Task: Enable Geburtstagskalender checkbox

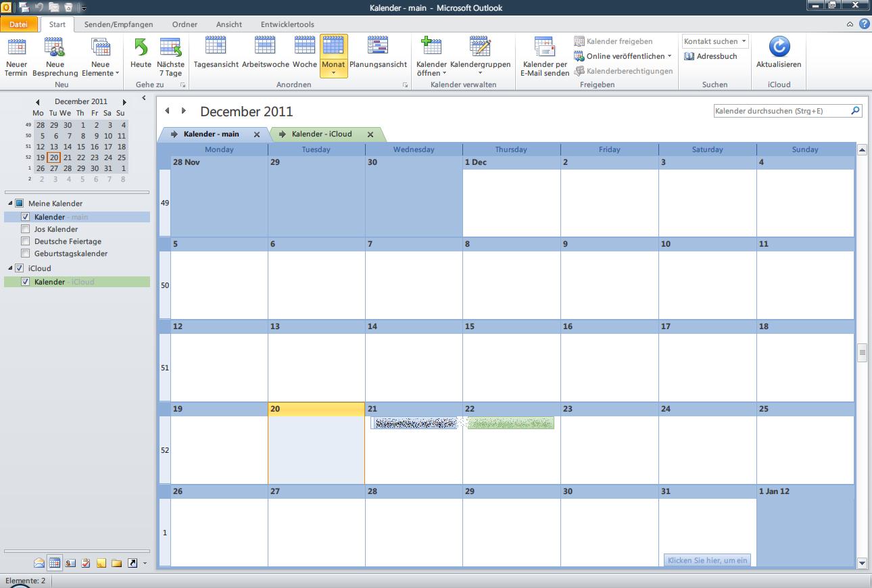Action: pos(26,253)
